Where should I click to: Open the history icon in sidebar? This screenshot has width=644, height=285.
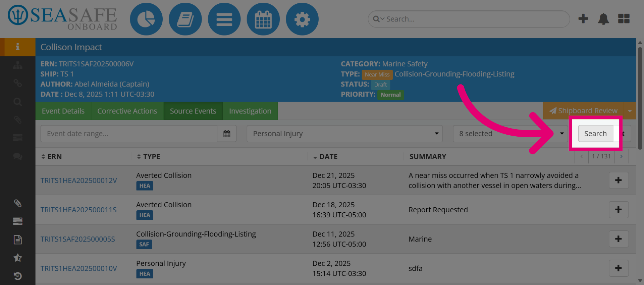pyautogui.click(x=17, y=276)
